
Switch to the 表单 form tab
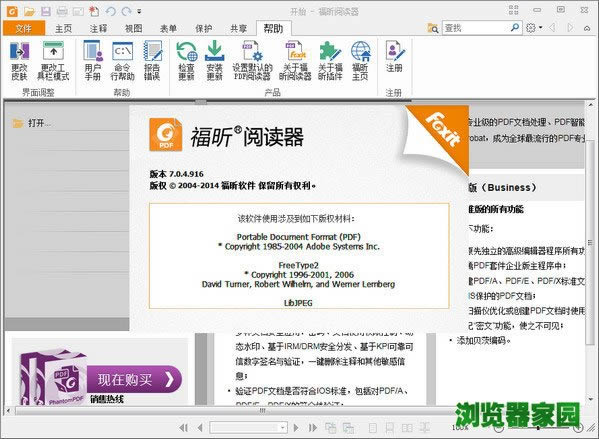click(x=168, y=28)
